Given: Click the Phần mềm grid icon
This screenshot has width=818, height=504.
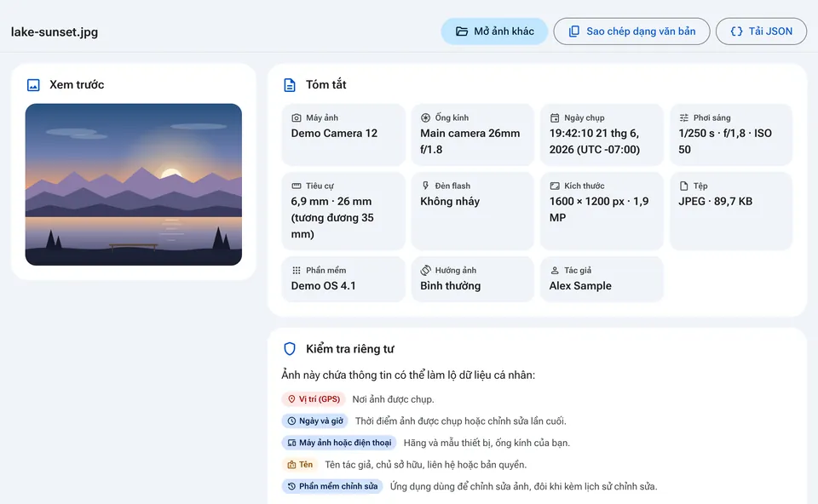Looking at the screenshot, I should click(297, 271).
